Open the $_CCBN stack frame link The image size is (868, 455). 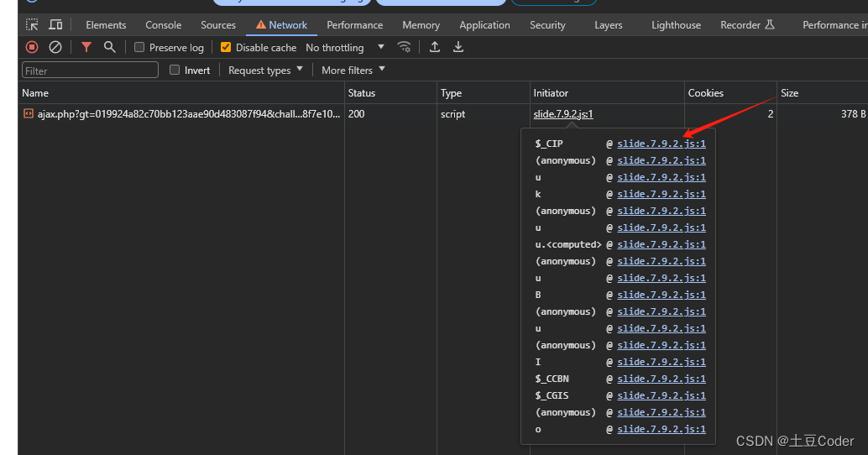pos(661,379)
